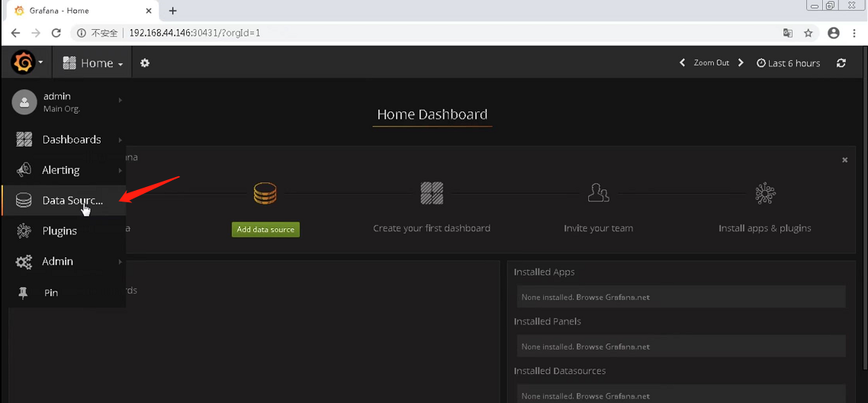Open dashboard settings gear icon

(x=145, y=63)
